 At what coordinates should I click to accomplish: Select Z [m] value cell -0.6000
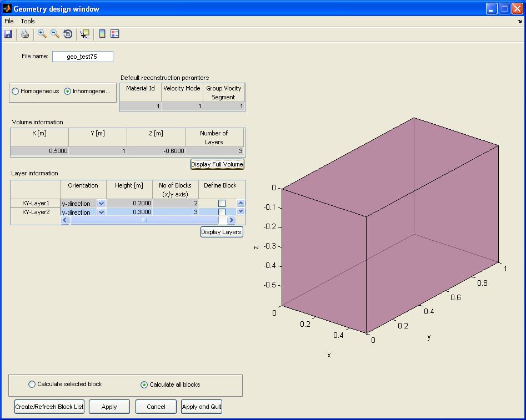pyautogui.click(x=156, y=151)
